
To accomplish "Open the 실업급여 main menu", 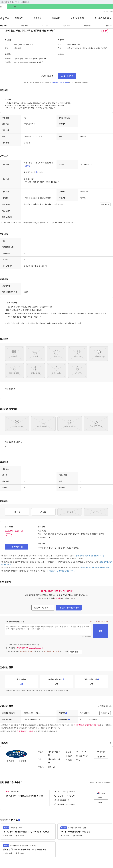I will pos(56,18).
